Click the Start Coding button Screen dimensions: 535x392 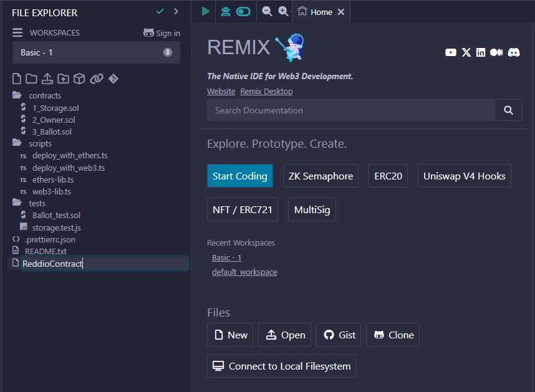(x=240, y=176)
